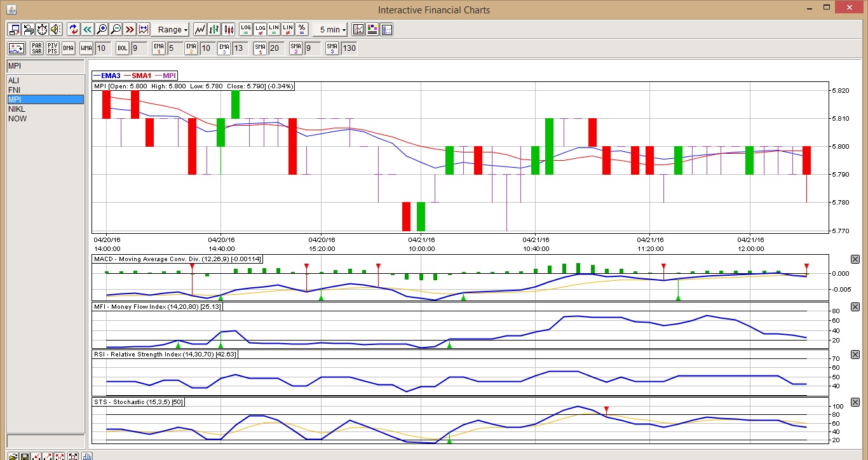Close the MACD indicator panel
This screenshot has width=868, height=460.
pos(855,259)
